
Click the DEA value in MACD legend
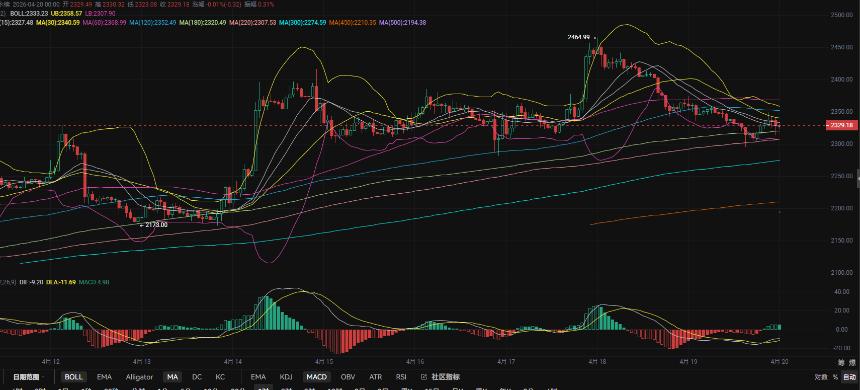coord(60,282)
